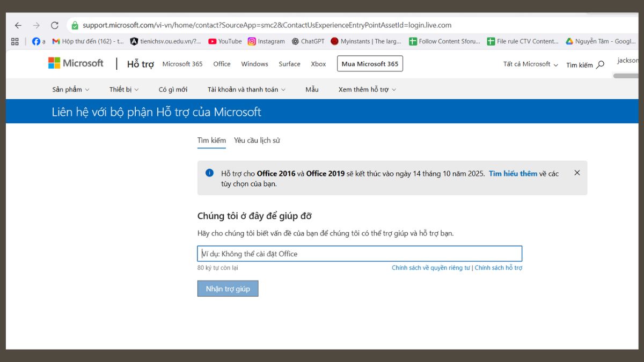Image resolution: width=644 pixels, height=362 pixels.
Task: Open the Facebook bookmark icon
Action: 36,41
